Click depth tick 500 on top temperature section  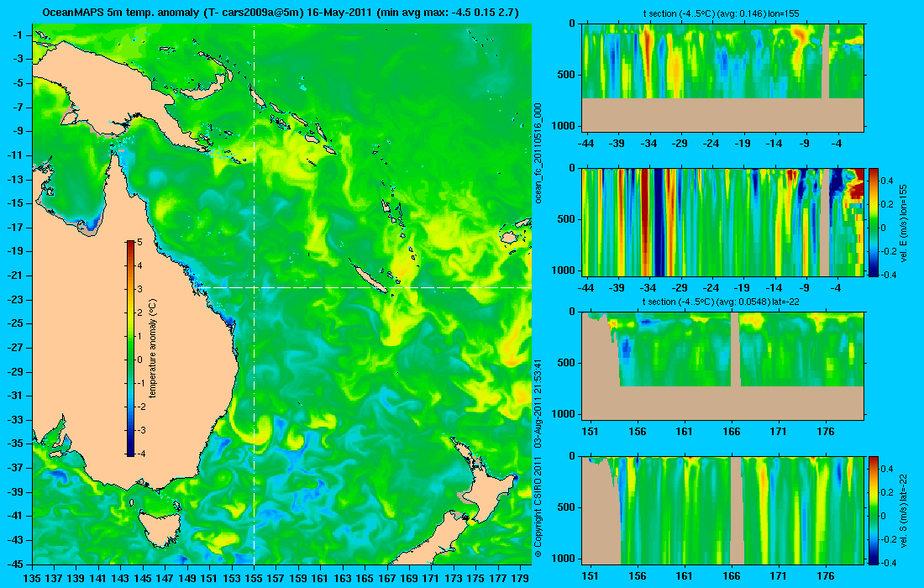point(567,75)
